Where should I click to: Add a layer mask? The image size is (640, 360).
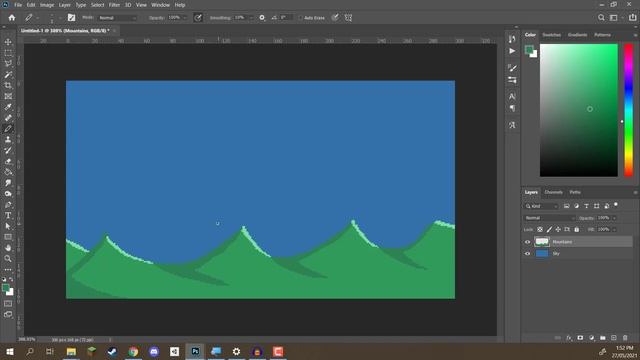580,338
